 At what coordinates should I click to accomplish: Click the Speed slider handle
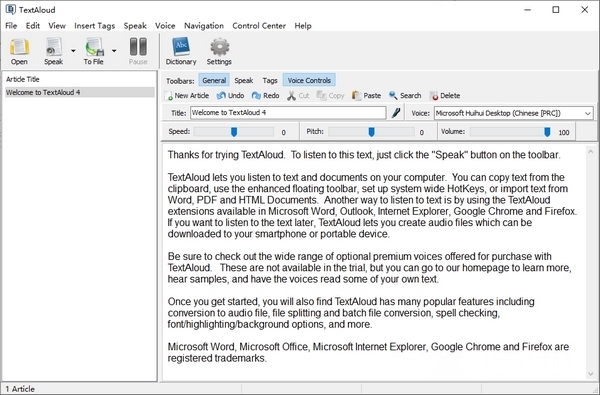point(234,132)
